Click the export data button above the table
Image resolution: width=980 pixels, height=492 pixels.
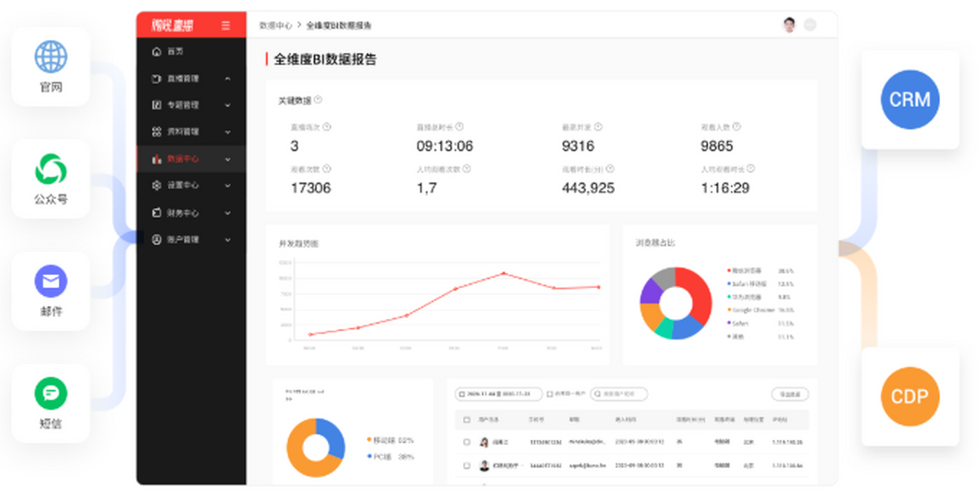click(791, 393)
